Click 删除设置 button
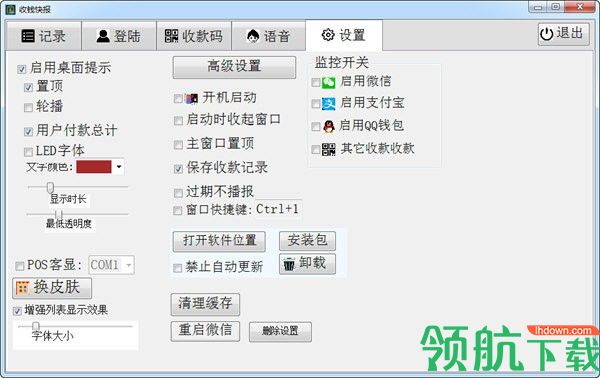Screen dimensions: 600x378 coord(280,332)
